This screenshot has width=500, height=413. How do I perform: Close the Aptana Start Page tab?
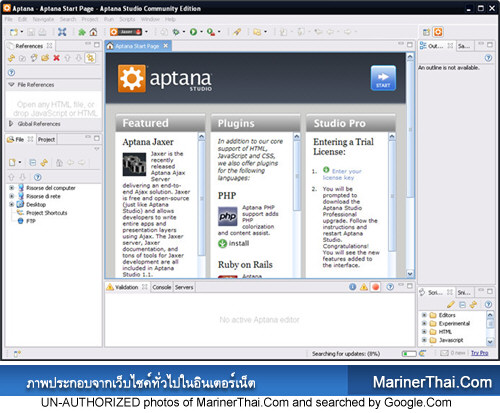(x=166, y=46)
